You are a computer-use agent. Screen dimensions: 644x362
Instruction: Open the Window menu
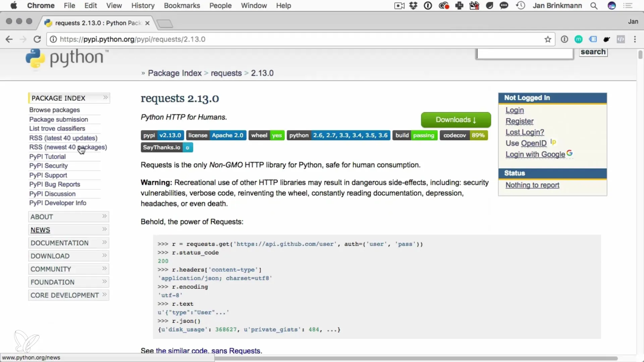click(254, 5)
